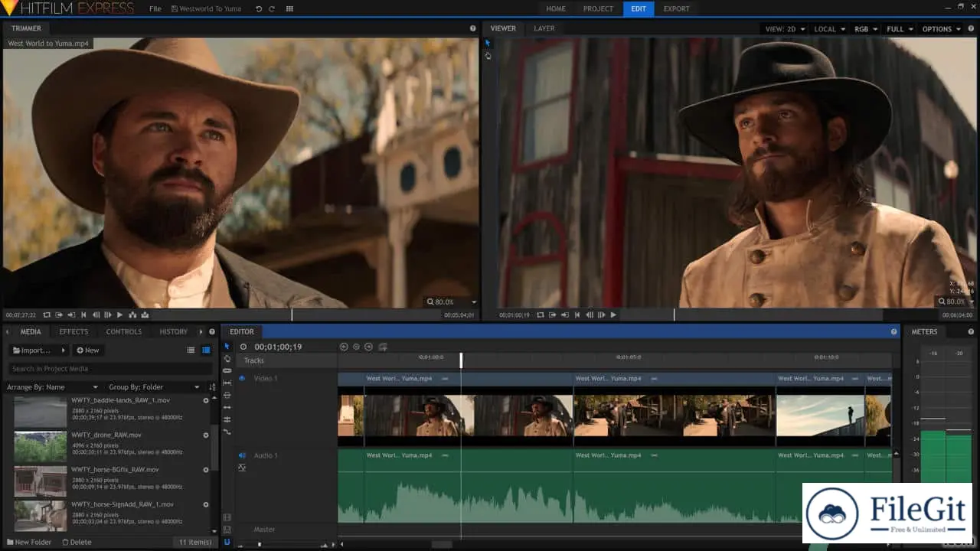Select the Slice tool in editor toolbar
This screenshot has height=551, width=980.
click(x=227, y=370)
